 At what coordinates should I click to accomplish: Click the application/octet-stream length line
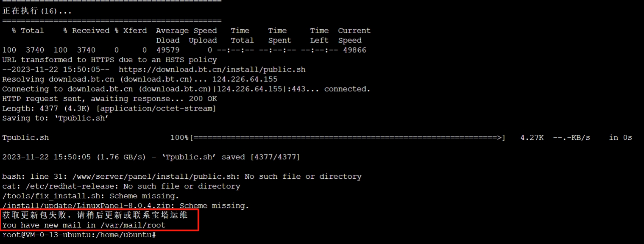109,108
